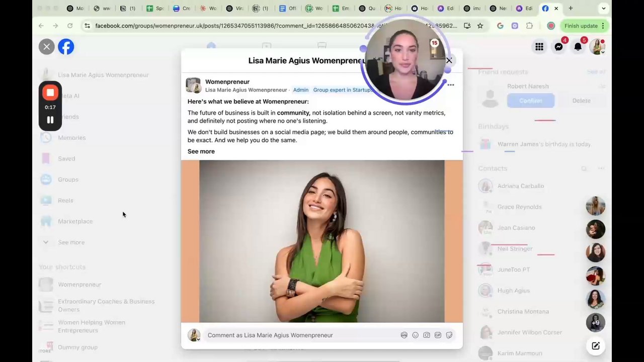This screenshot has height=362, width=644.
Task: Click the Google account G icon in toolbar
Action: click(x=500, y=26)
